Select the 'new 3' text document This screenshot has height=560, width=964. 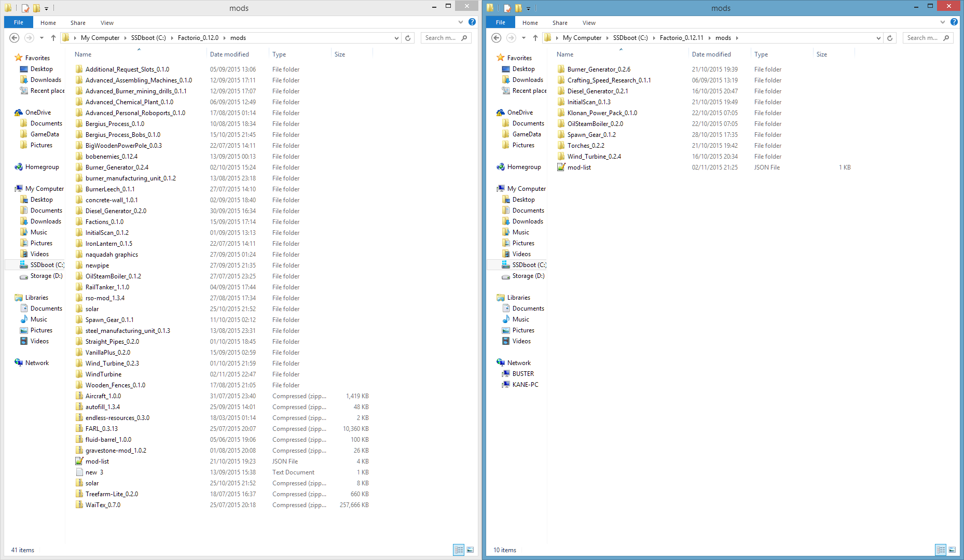pyautogui.click(x=94, y=472)
